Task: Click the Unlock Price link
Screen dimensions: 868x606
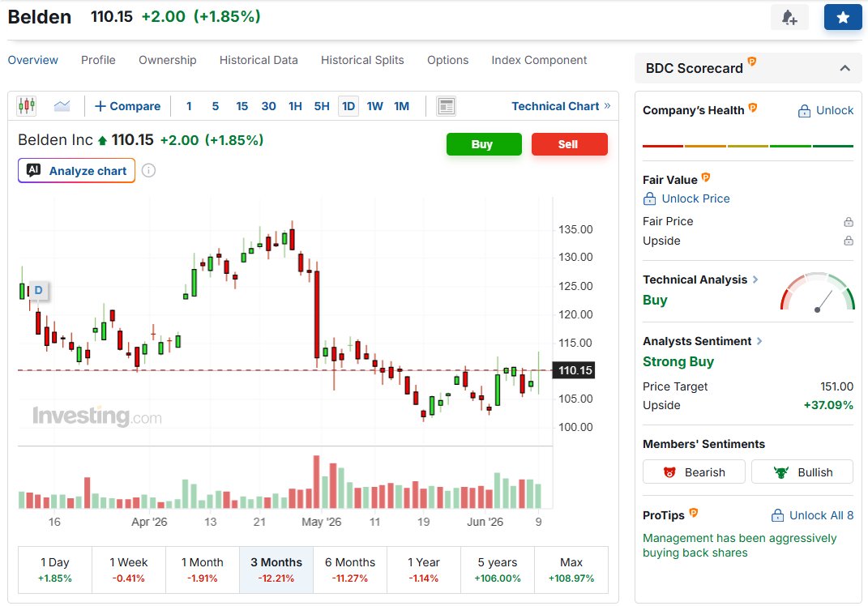Action: (686, 198)
